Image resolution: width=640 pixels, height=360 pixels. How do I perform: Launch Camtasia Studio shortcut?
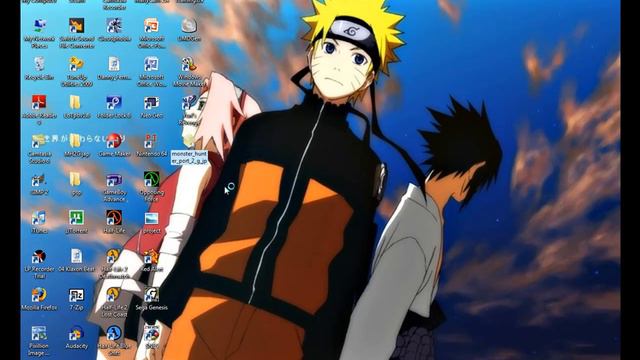[x=39, y=148]
